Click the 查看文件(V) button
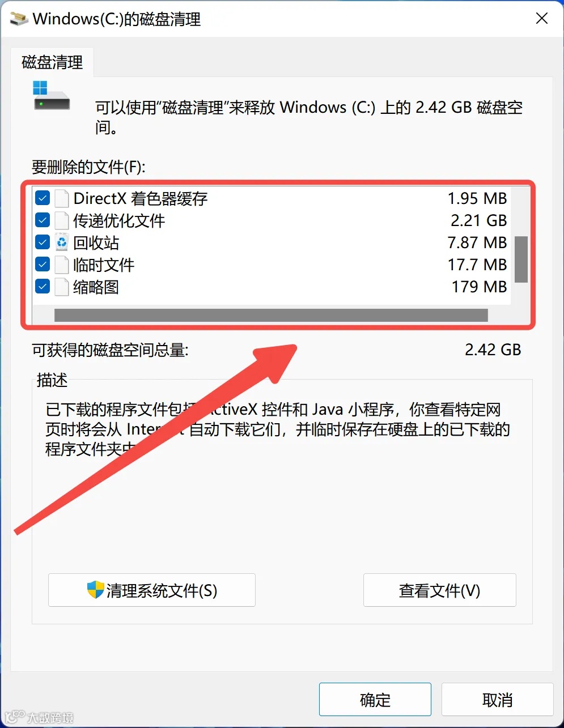This screenshot has width=564, height=728. coord(439,590)
